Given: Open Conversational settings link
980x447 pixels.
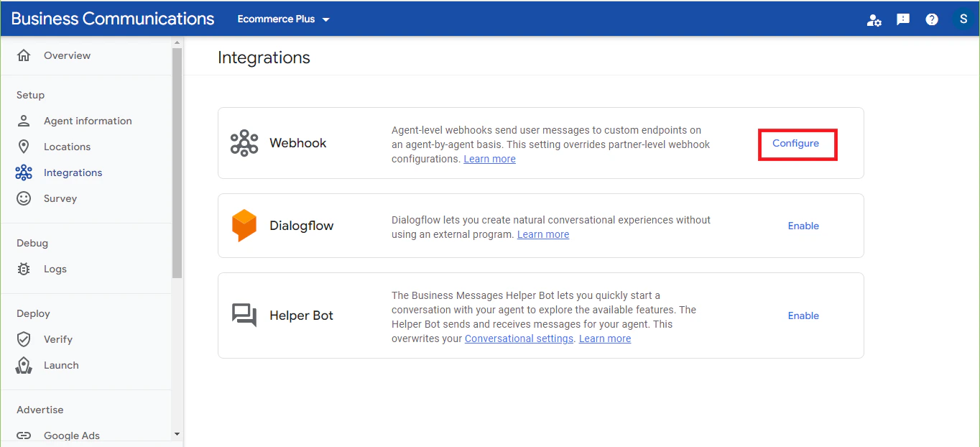Looking at the screenshot, I should [x=519, y=338].
